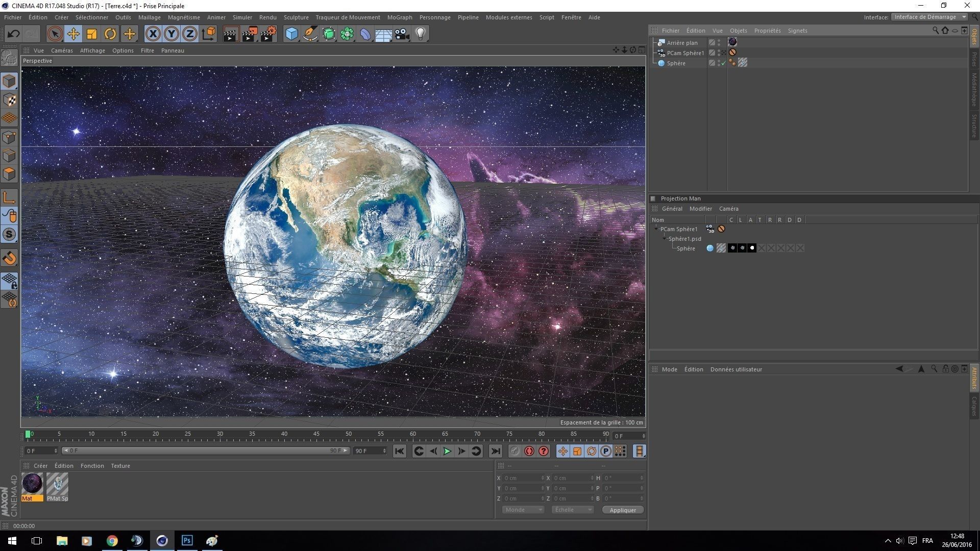The height and width of the screenshot is (551, 980).
Task: Open the Échelle dropdown
Action: 572,510
